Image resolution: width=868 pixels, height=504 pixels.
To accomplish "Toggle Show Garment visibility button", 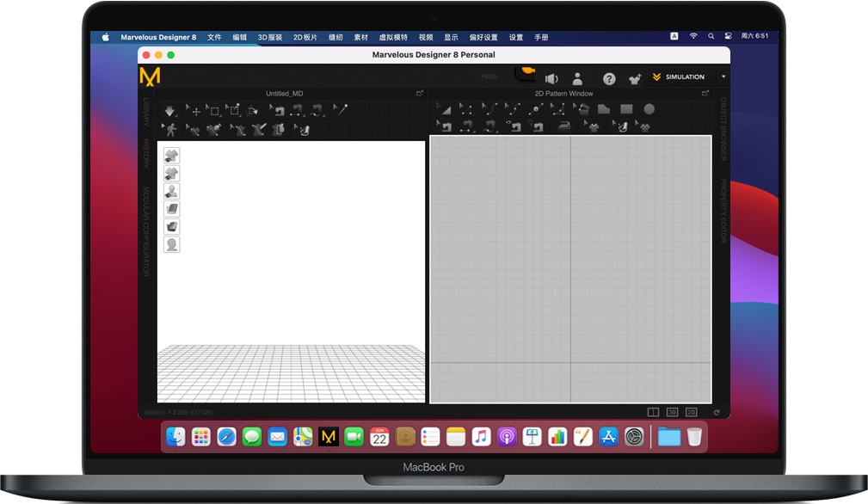I will point(171,156).
